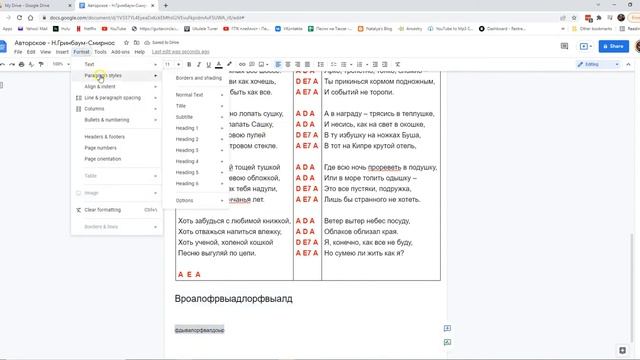The width and height of the screenshot is (640, 360).
Task: Open the comment history icon
Action: [564, 46]
